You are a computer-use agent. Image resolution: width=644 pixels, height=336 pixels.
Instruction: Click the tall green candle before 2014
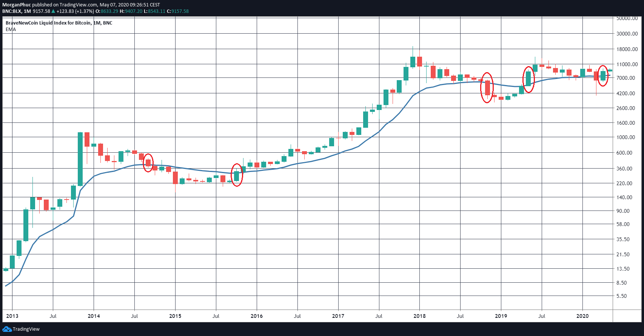[x=80, y=159]
